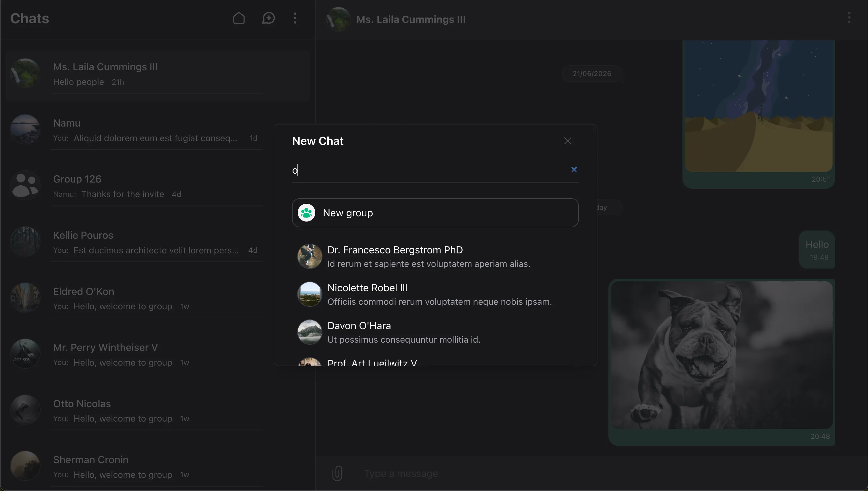Open the Chats sidebar three-dot menu
Image resolution: width=868 pixels, height=491 pixels.
pyautogui.click(x=295, y=18)
